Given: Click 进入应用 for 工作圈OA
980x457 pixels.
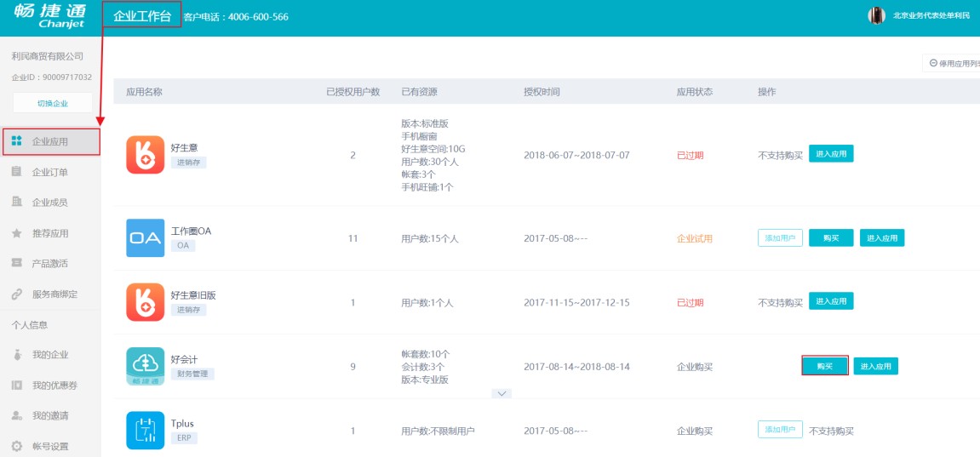Looking at the screenshot, I should (882, 238).
